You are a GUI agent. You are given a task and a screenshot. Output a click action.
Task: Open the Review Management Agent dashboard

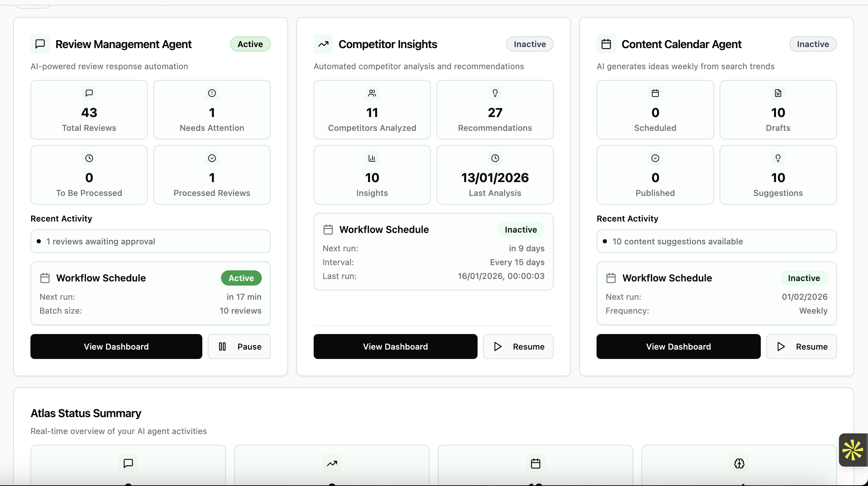tap(116, 346)
